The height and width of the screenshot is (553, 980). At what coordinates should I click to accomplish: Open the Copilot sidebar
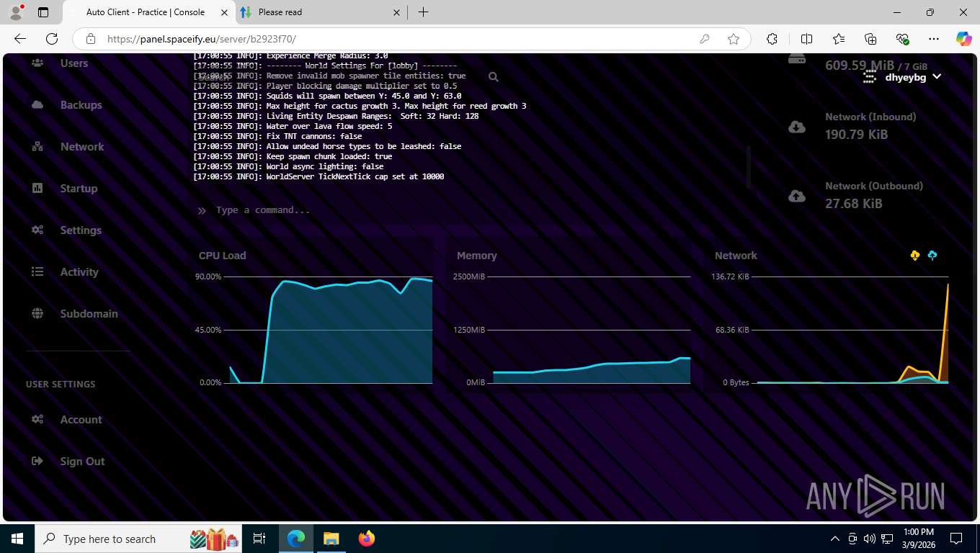tap(963, 39)
